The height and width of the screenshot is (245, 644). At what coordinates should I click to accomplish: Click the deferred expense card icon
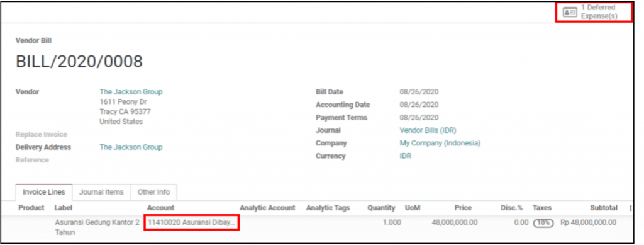(x=570, y=13)
